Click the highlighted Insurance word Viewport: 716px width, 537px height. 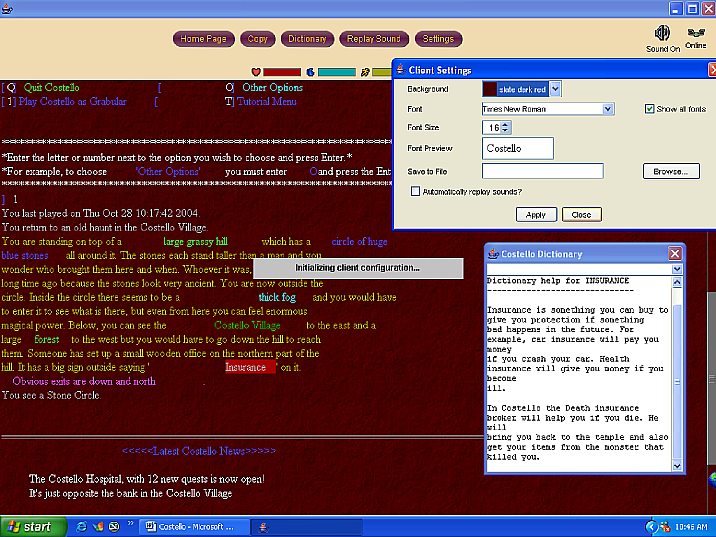pyautogui.click(x=250, y=367)
